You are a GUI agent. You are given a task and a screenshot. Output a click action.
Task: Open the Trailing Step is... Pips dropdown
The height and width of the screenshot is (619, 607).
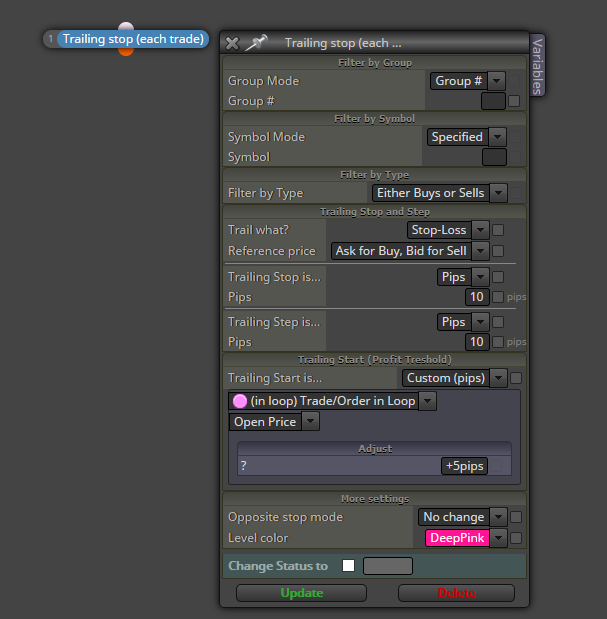click(x=463, y=322)
